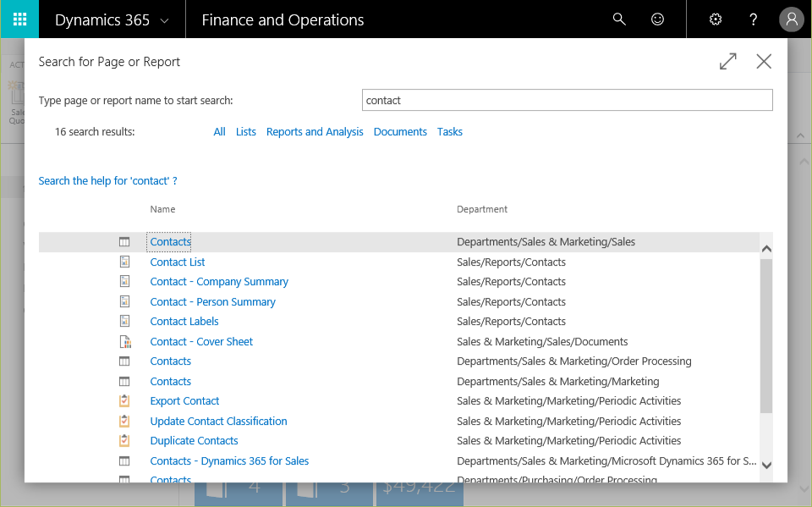Open Update Contact Classification task

point(218,421)
